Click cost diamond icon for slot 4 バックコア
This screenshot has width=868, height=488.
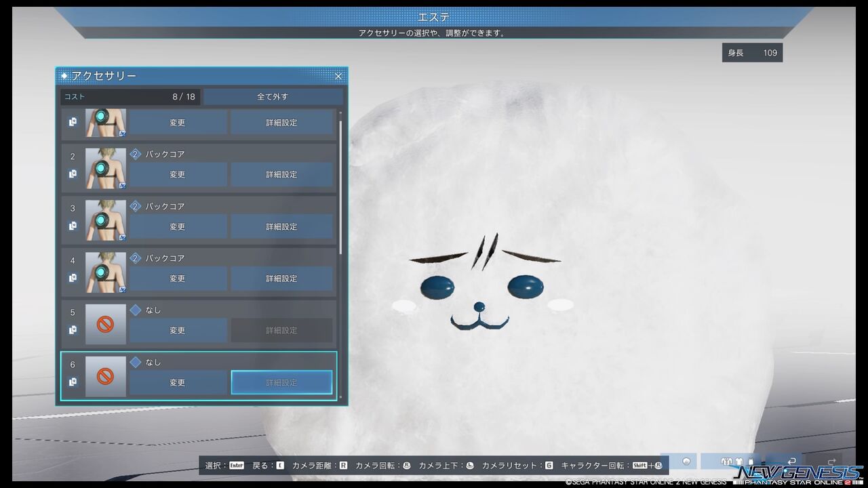tap(135, 258)
